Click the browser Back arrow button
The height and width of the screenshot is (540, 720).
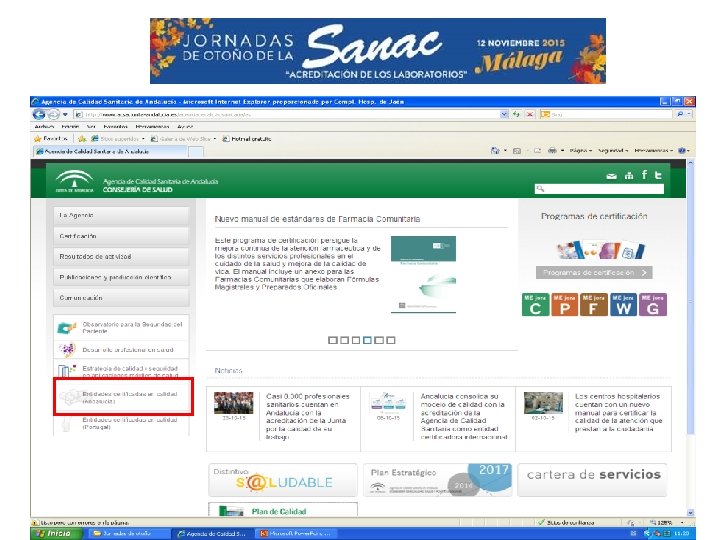(x=39, y=114)
